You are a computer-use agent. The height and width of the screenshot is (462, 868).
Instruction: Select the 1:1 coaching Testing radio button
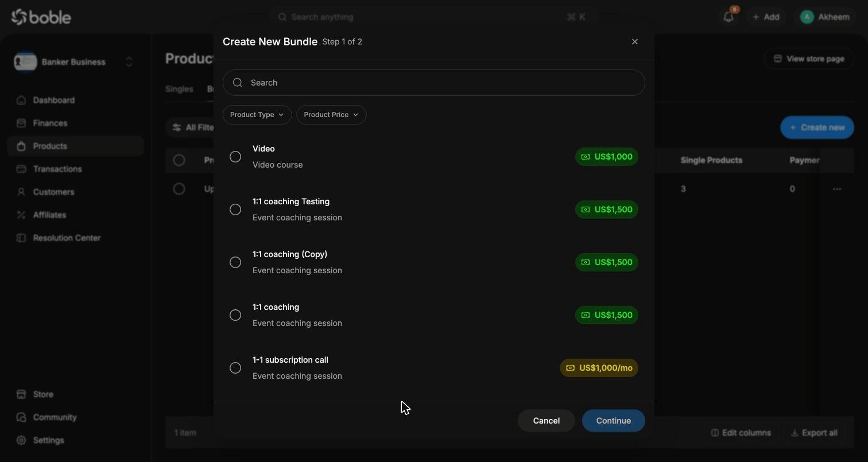tap(235, 209)
